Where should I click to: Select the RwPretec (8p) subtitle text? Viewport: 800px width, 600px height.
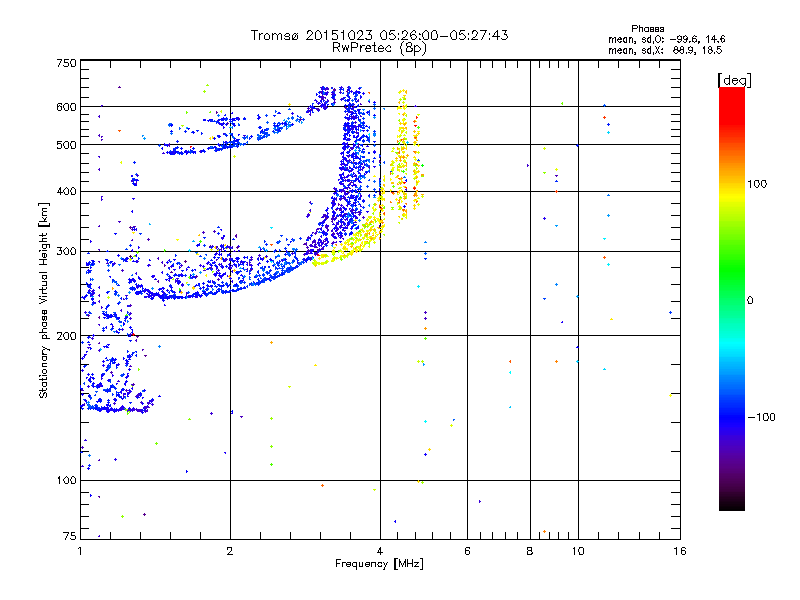(x=379, y=48)
